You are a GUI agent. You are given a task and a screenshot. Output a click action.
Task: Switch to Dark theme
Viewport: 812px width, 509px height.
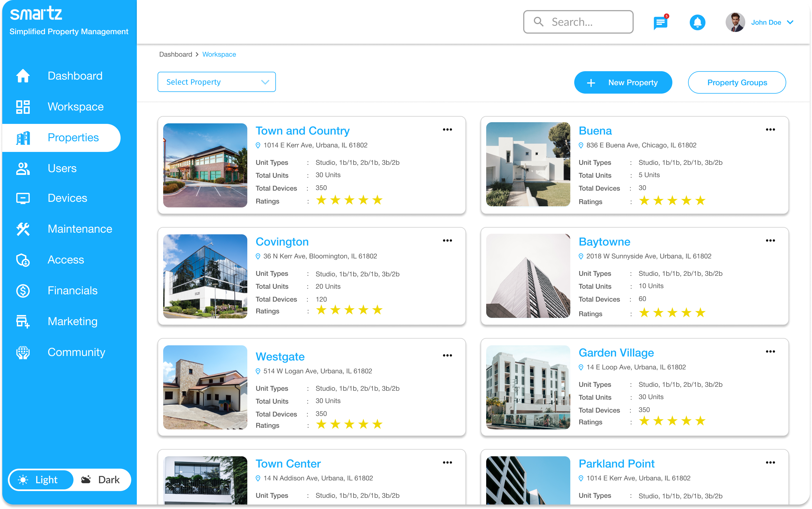pos(101,479)
